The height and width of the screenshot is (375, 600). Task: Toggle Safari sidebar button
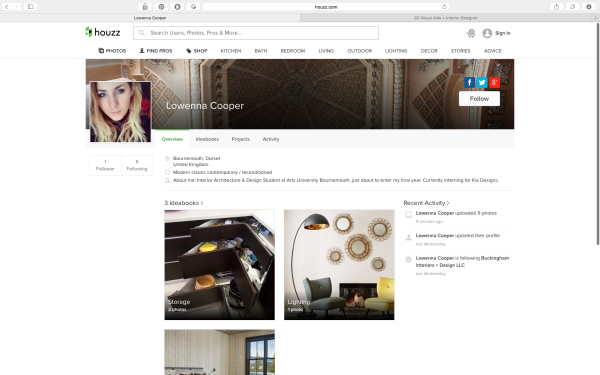pyautogui.click(x=31, y=7)
